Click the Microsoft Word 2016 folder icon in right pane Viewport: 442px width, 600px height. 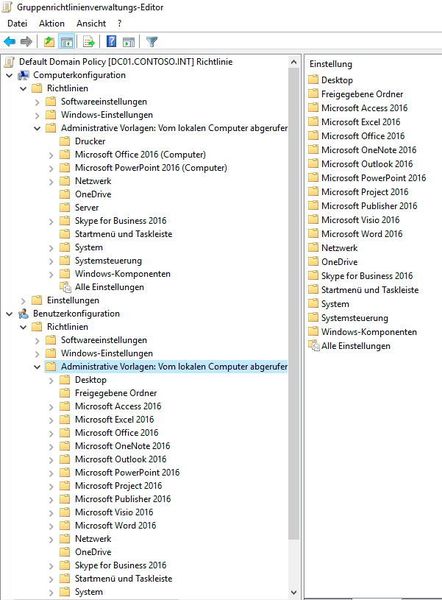[313, 233]
